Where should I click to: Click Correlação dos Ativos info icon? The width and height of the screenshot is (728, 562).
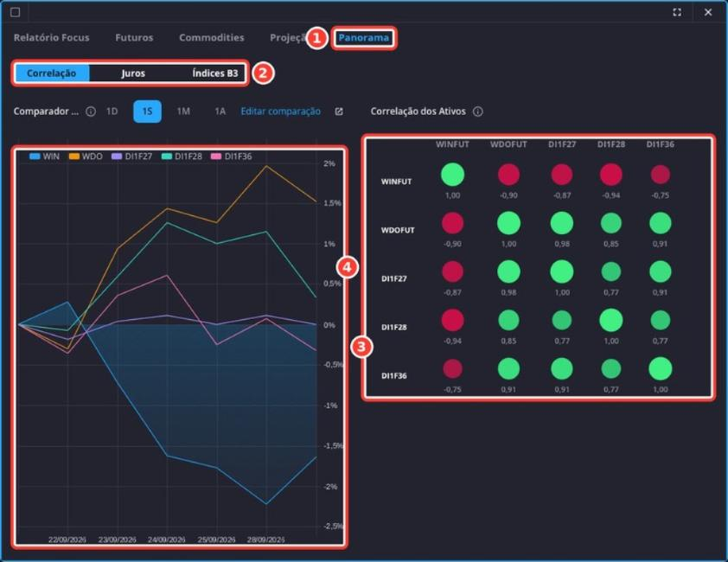coord(478,112)
